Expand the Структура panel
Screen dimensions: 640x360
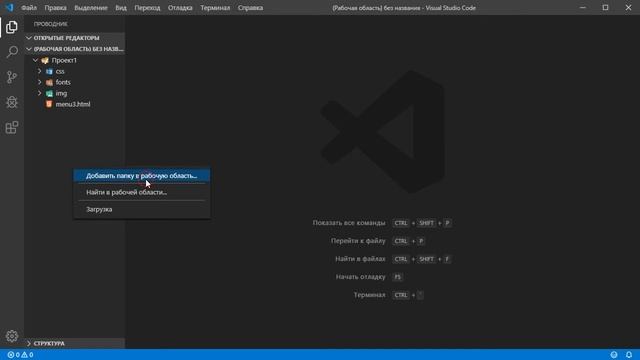click(29, 344)
